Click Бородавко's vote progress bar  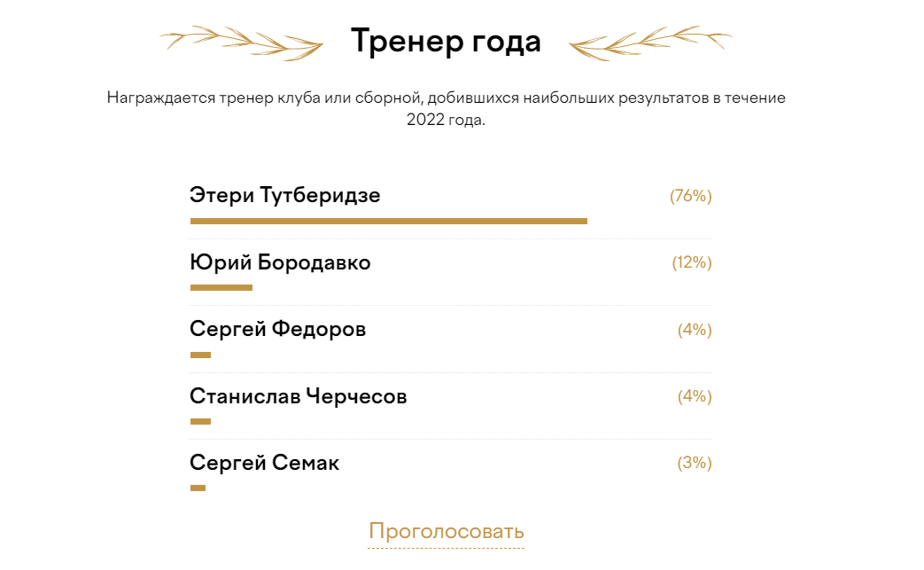coord(221,287)
